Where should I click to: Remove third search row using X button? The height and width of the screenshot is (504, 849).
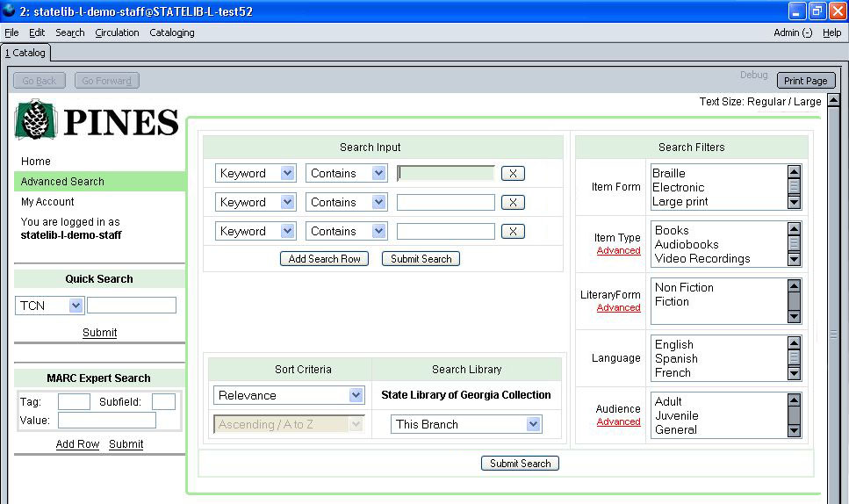point(513,232)
